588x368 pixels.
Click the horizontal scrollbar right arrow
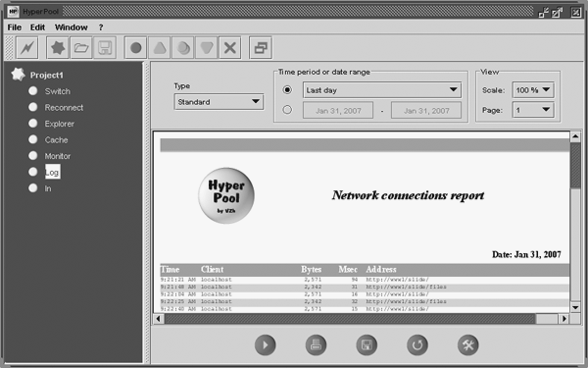(564, 319)
